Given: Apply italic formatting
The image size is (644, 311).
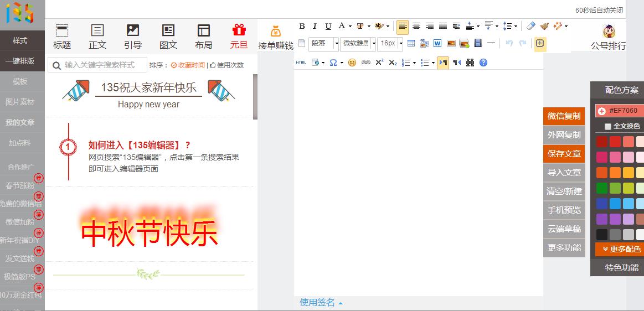Looking at the screenshot, I should pos(315,26).
